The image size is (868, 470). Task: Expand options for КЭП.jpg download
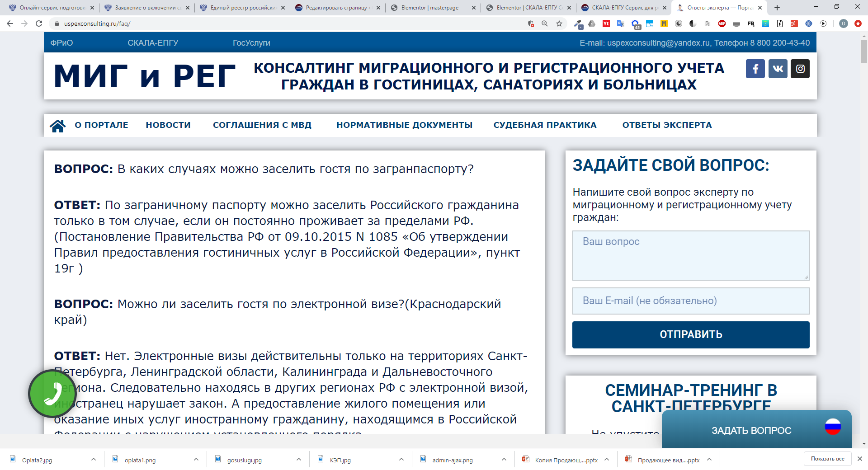[x=401, y=459]
